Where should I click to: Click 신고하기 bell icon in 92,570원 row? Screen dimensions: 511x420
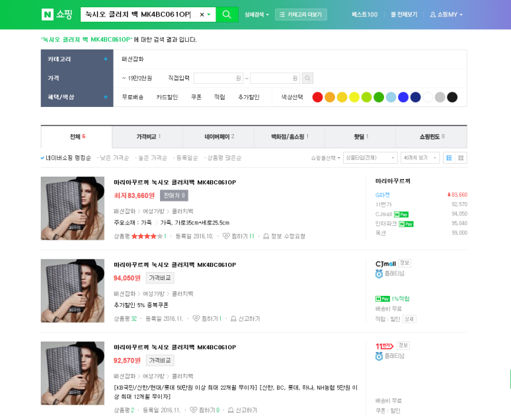coord(231,410)
